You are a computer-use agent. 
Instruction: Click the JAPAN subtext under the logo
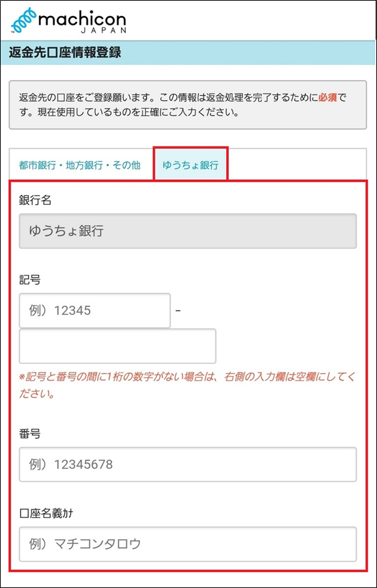pos(103,31)
